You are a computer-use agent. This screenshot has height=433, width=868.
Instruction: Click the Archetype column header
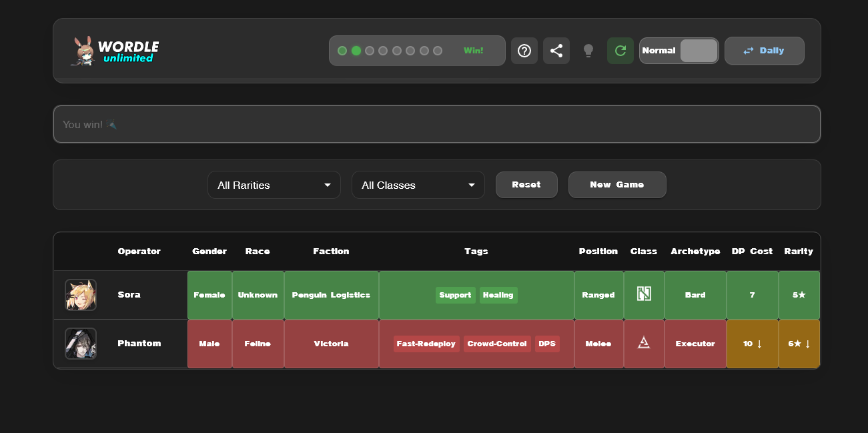pyautogui.click(x=695, y=252)
